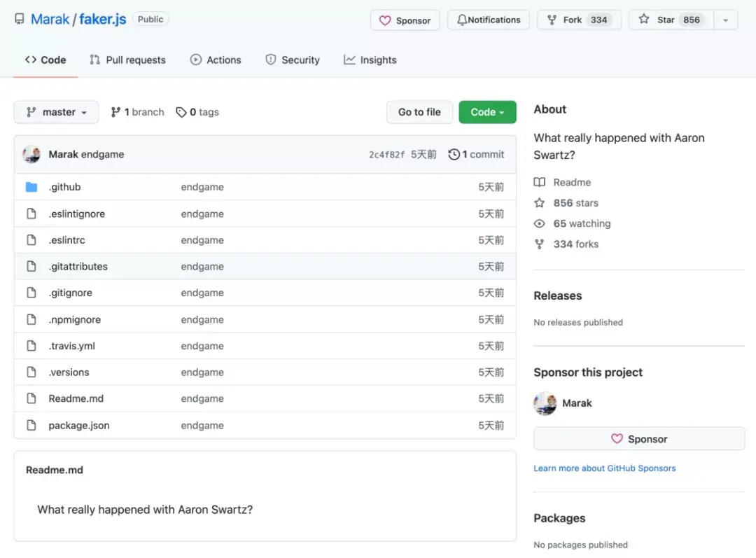The image size is (756, 558).
Task: Click the file icon beside package.json
Action: click(x=31, y=425)
